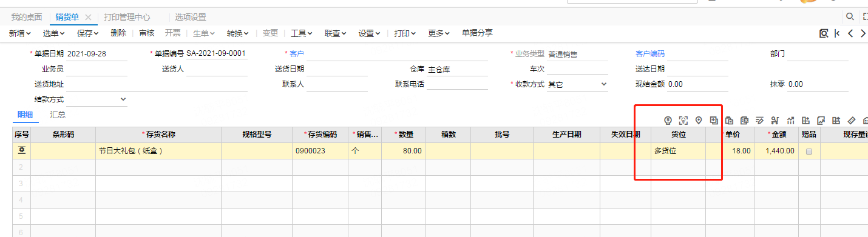The width and height of the screenshot is (868, 237).
Task: Click the location pin icon in grid toolbar
Action: (699, 120)
